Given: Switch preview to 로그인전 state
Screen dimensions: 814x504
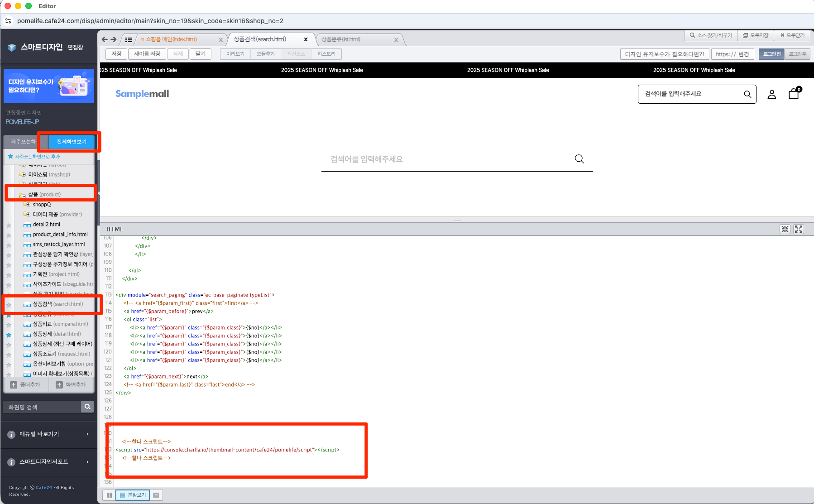Looking at the screenshot, I should (771, 54).
